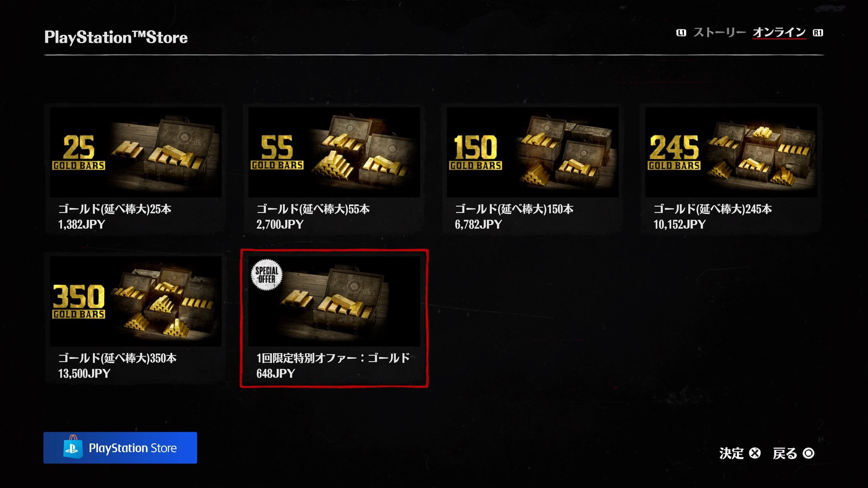Click the 350 Gold Bars logo

tap(79, 301)
